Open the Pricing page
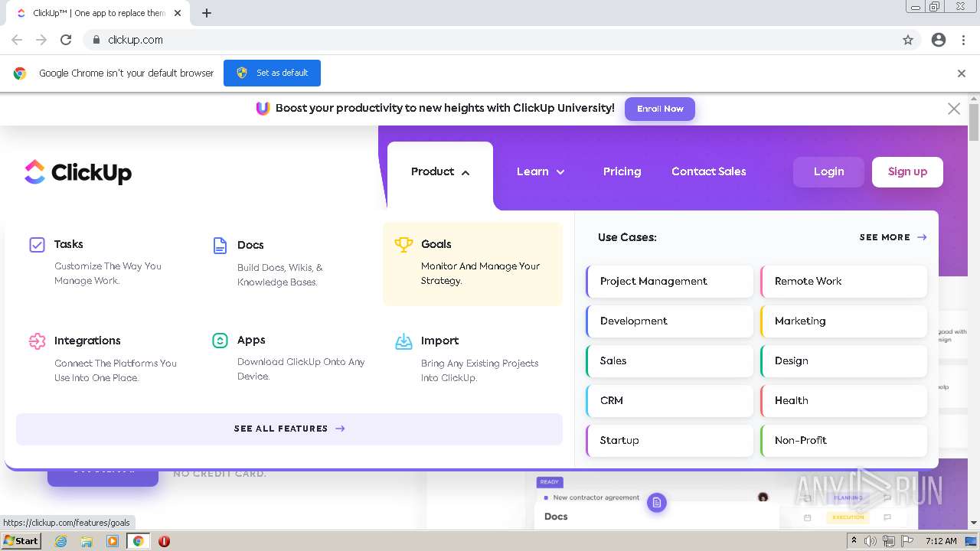Viewport: 980px width, 551px height. (622, 171)
